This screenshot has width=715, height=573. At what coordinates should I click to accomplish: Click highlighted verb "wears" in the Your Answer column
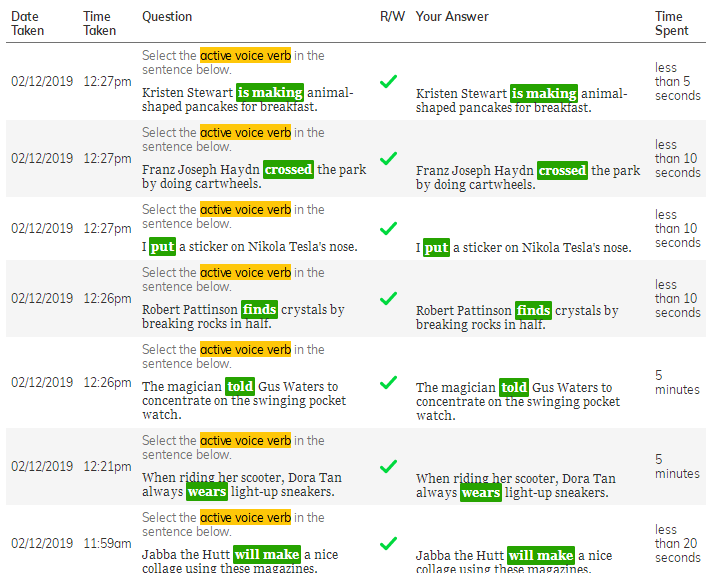[481, 493]
